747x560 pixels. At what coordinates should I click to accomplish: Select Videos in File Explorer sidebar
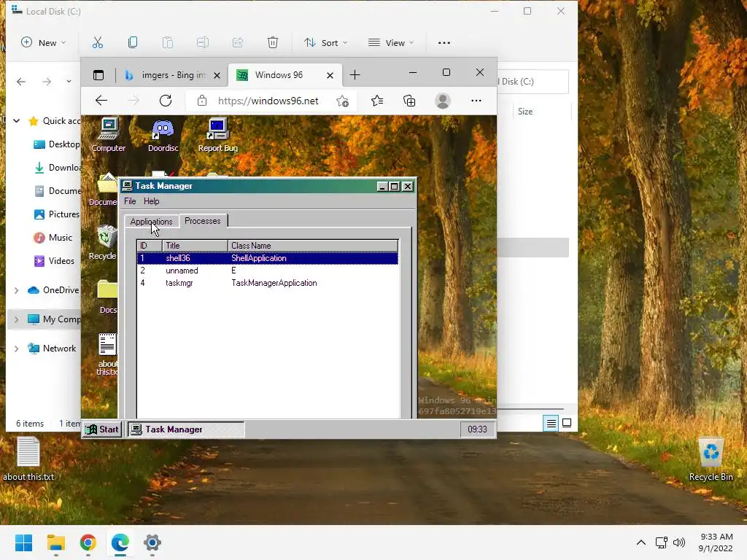click(x=54, y=261)
